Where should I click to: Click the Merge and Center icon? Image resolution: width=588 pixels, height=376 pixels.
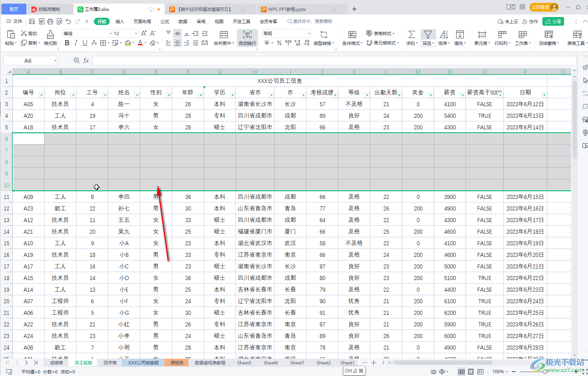tap(224, 34)
